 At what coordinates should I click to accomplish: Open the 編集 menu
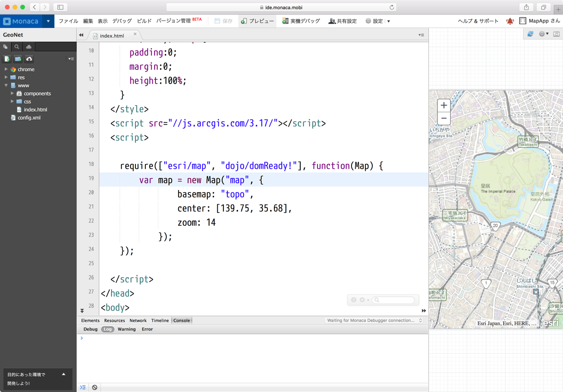point(88,21)
